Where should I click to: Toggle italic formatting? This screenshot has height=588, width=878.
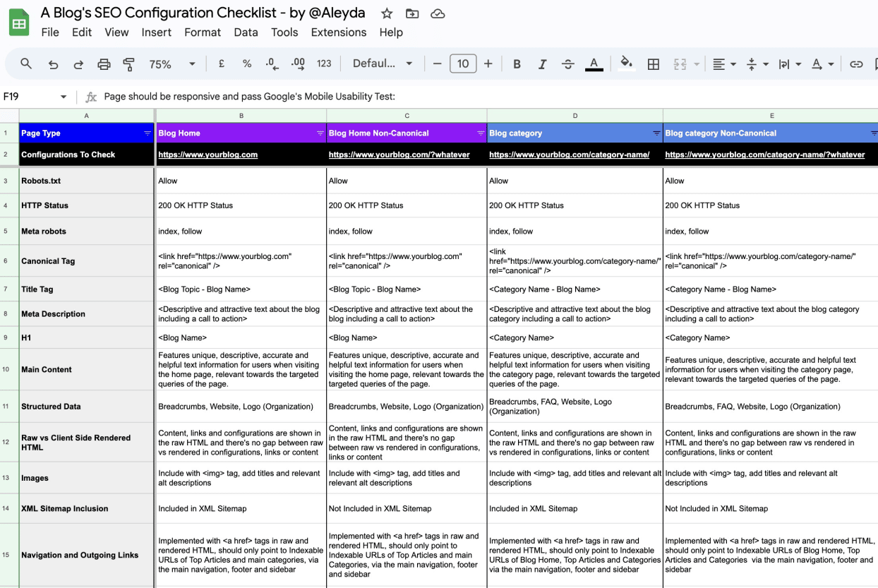click(x=542, y=64)
